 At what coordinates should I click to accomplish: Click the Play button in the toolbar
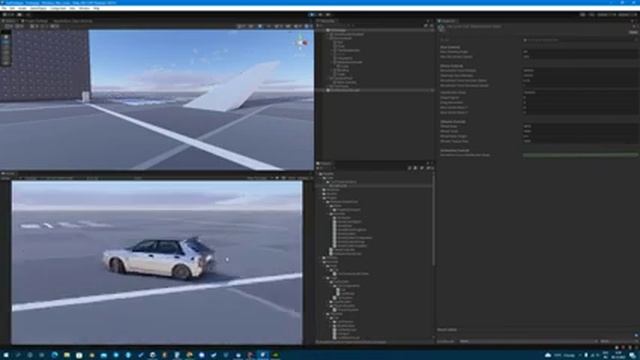tap(312, 15)
